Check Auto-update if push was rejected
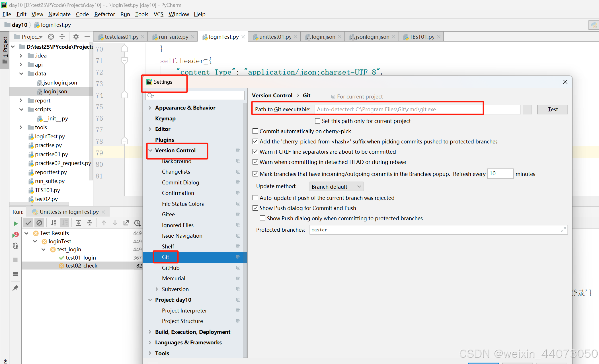 coord(255,198)
